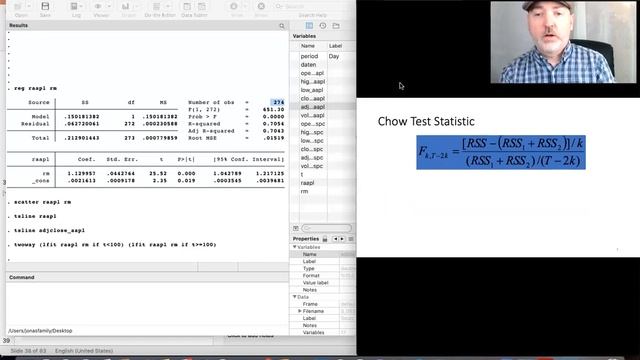Screen dimensions: 640x360
Task: Click the twoway lfit command line
Action: coord(115,244)
